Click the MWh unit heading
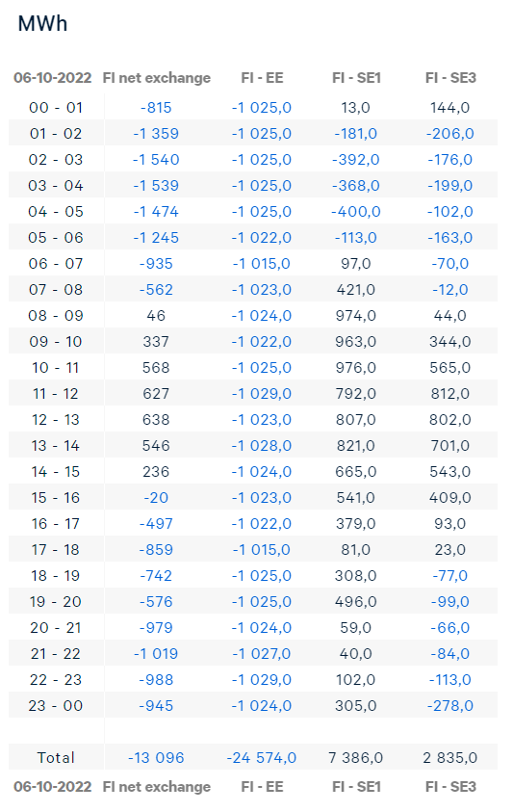 click(42, 24)
